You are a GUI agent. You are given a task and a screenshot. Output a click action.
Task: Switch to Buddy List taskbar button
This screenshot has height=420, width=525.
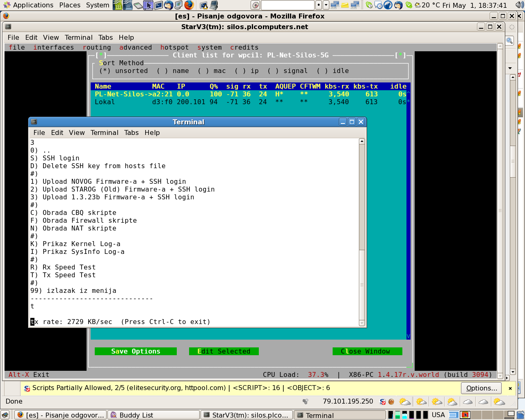[x=153, y=415]
